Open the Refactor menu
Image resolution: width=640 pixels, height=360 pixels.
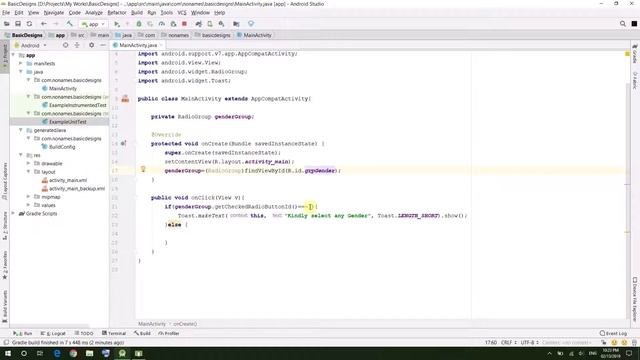[117, 13]
